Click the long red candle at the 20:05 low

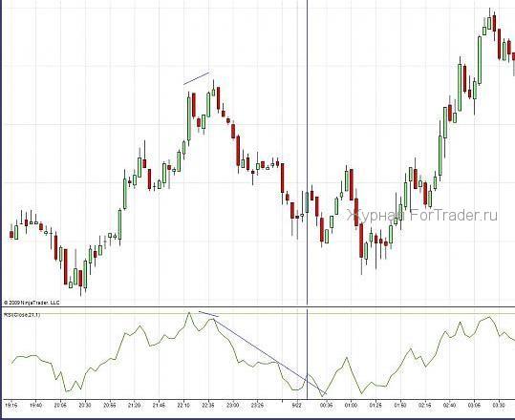click(66, 266)
